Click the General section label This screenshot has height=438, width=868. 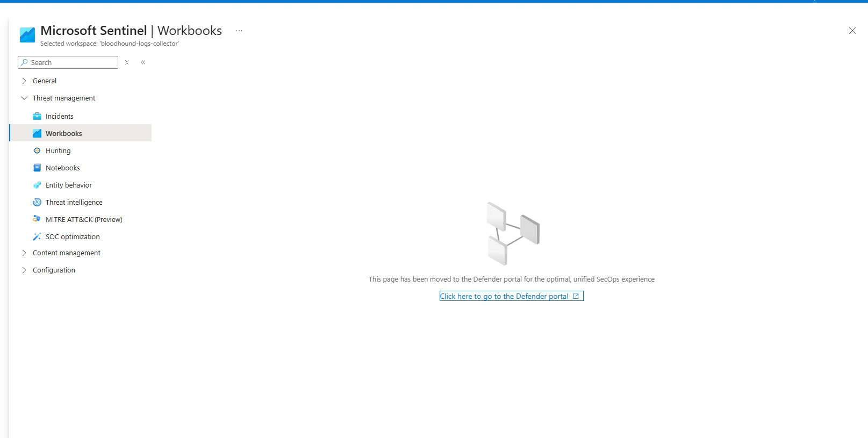pos(45,81)
